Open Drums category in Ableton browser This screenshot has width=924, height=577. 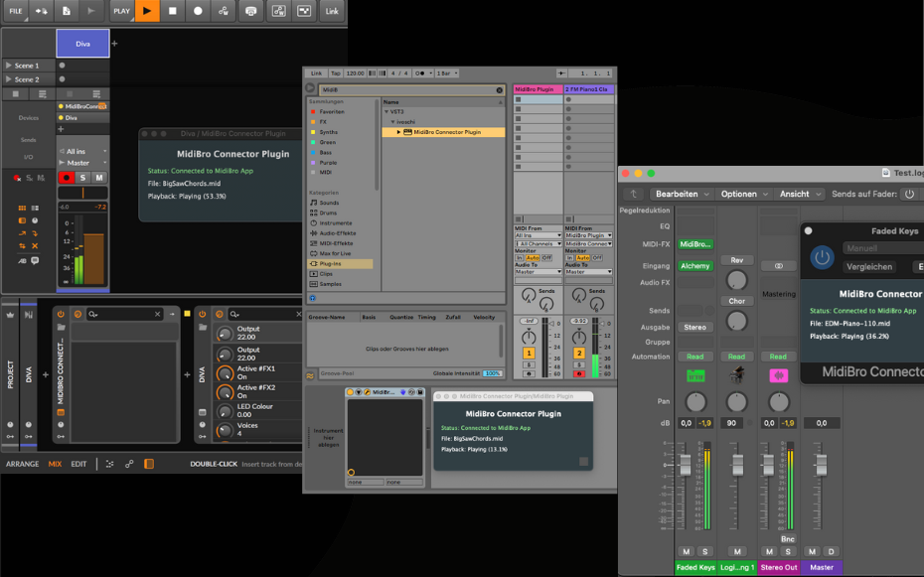(328, 214)
